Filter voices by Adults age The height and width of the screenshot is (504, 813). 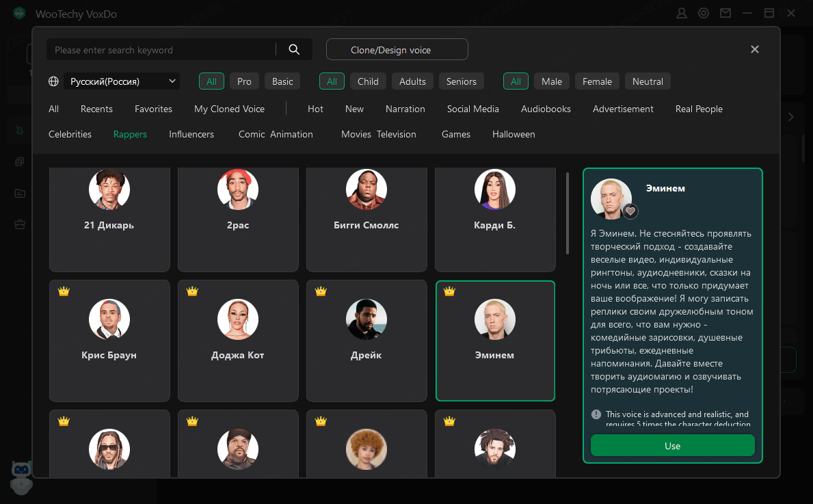point(412,81)
